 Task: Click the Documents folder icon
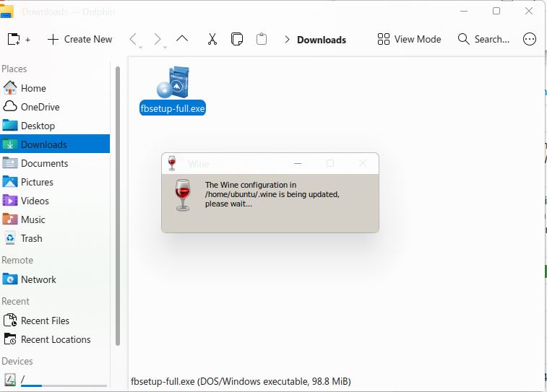click(10, 162)
